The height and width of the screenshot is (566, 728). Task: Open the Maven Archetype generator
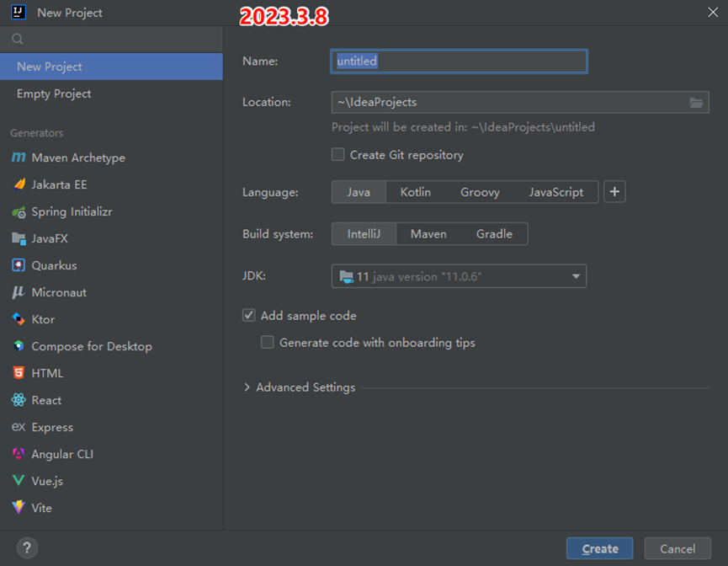pyautogui.click(x=111, y=158)
